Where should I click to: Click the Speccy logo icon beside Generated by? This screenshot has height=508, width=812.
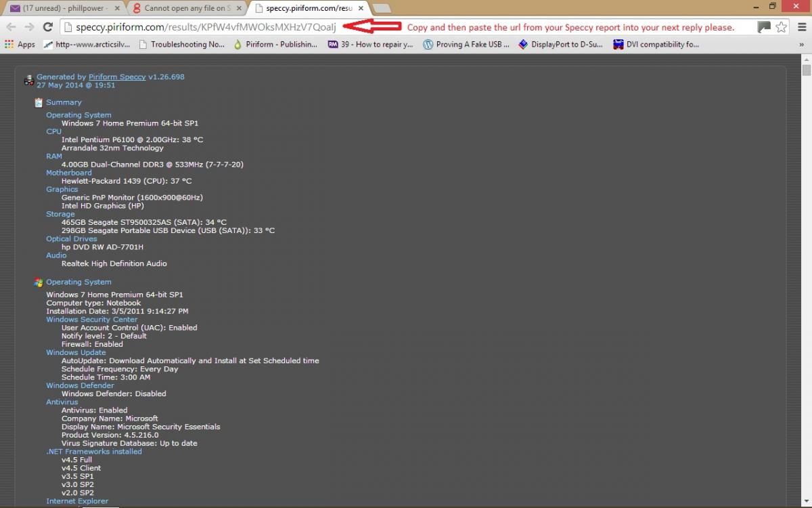[29, 81]
